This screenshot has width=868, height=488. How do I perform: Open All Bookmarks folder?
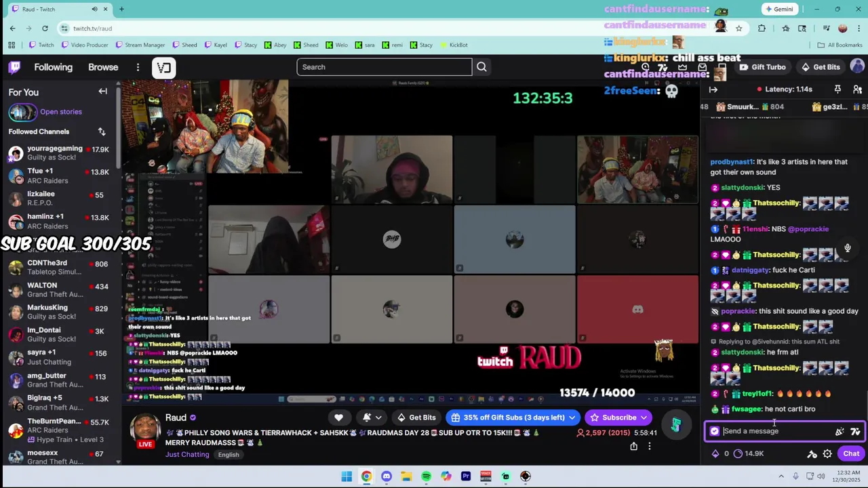840,45
